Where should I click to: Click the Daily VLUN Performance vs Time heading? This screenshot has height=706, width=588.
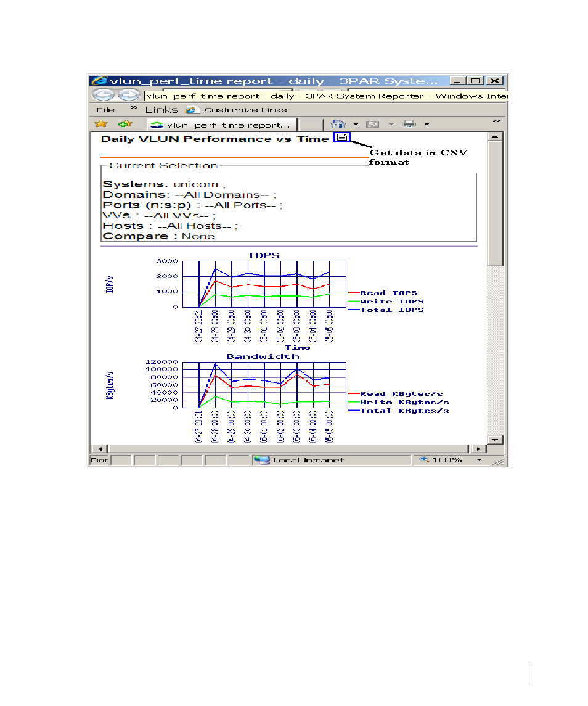coord(214,139)
